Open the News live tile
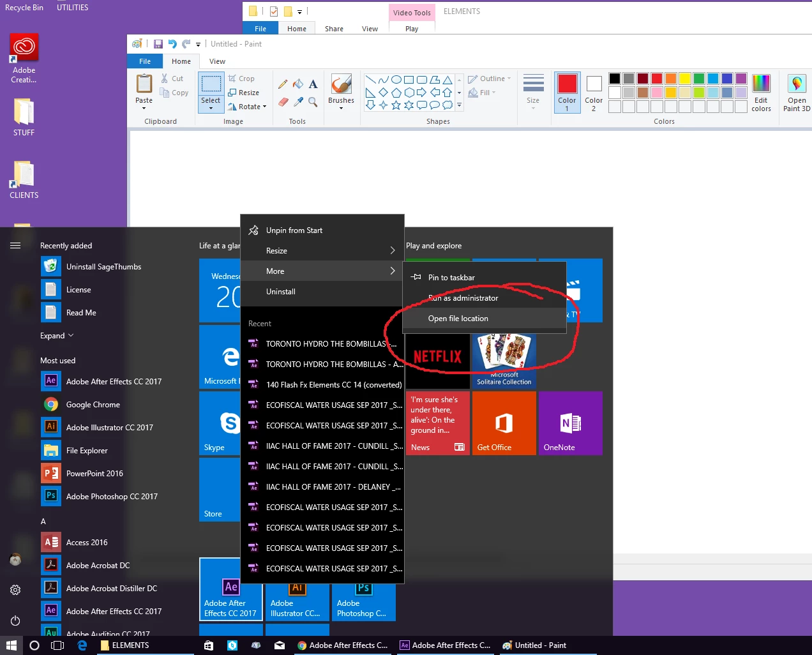The image size is (812, 655). point(438,423)
